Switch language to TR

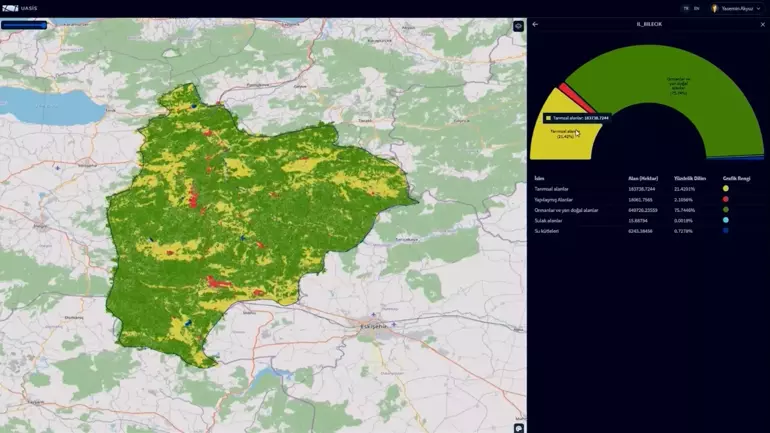pos(686,8)
